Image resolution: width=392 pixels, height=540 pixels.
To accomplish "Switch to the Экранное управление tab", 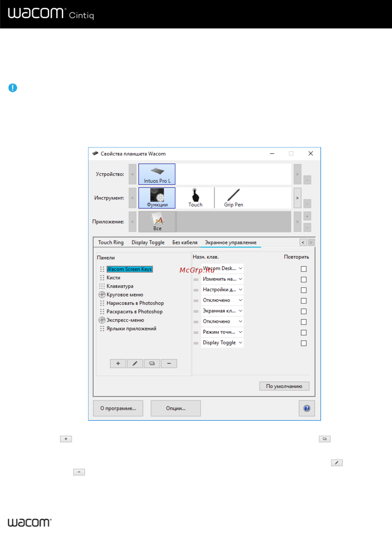I will click(x=231, y=242).
